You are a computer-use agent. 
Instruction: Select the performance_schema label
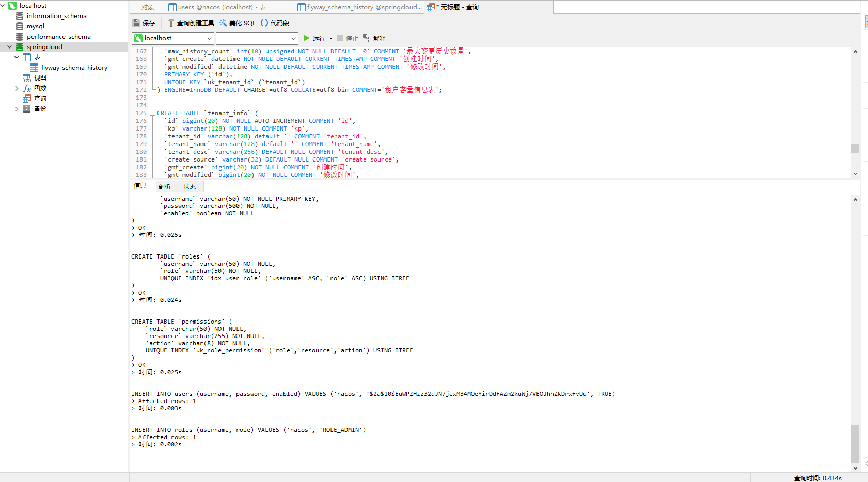(x=59, y=37)
